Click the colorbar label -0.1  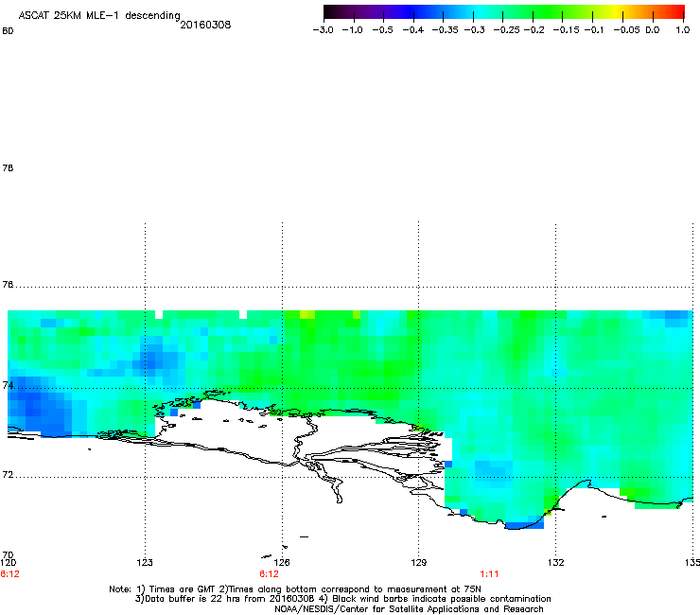pos(594,30)
